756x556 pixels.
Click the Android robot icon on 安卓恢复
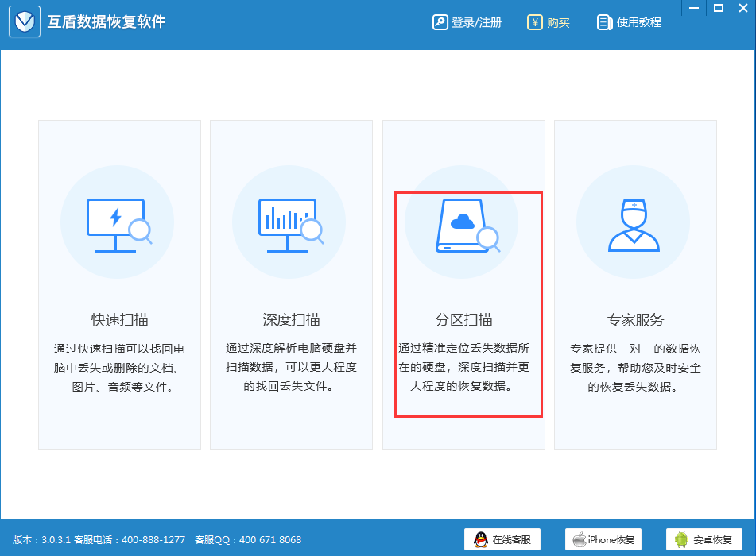[680, 539]
